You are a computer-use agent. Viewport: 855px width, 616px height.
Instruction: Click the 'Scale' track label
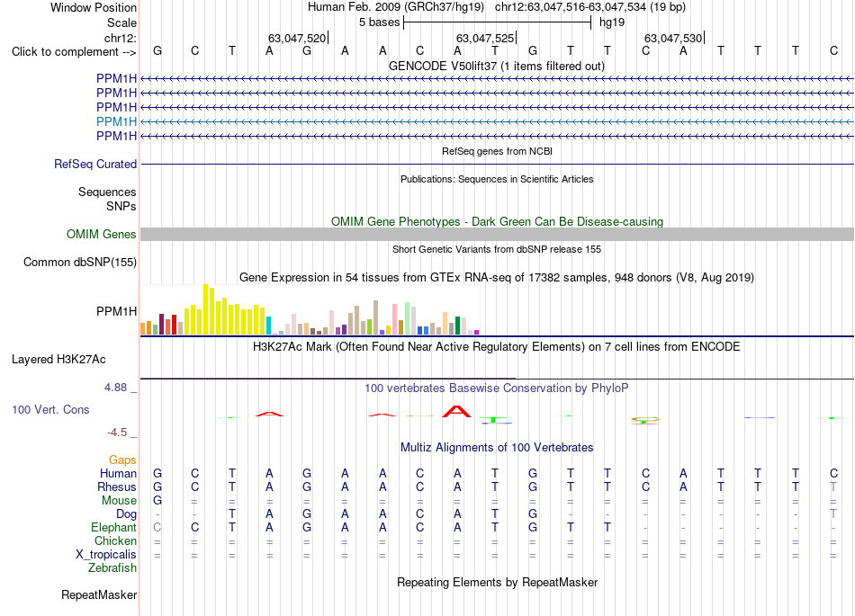click(x=121, y=23)
